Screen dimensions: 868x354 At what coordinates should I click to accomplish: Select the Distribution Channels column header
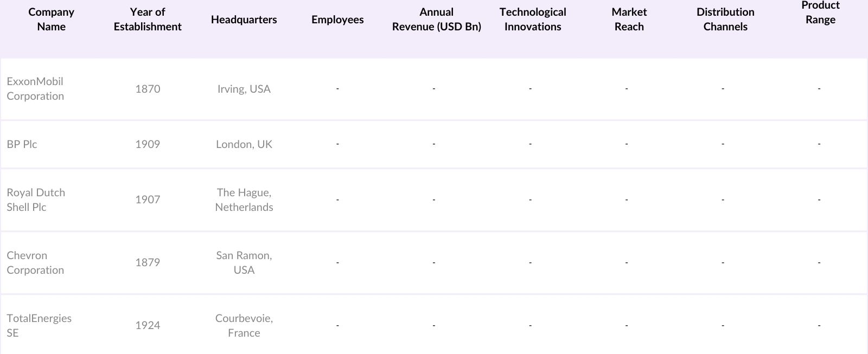click(725, 20)
